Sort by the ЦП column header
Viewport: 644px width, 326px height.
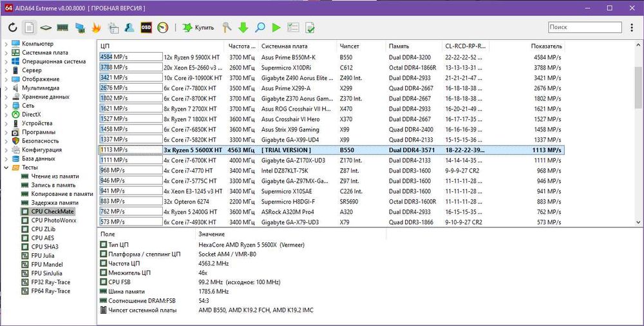pyautogui.click(x=162, y=46)
